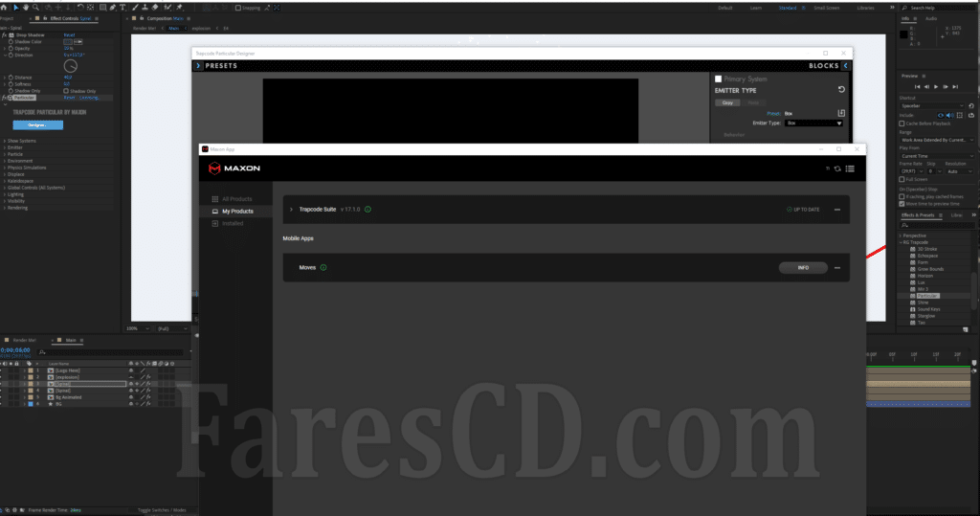Image resolution: width=980 pixels, height=516 pixels.
Task: Switch to the Small Screen workspace
Action: click(826, 8)
